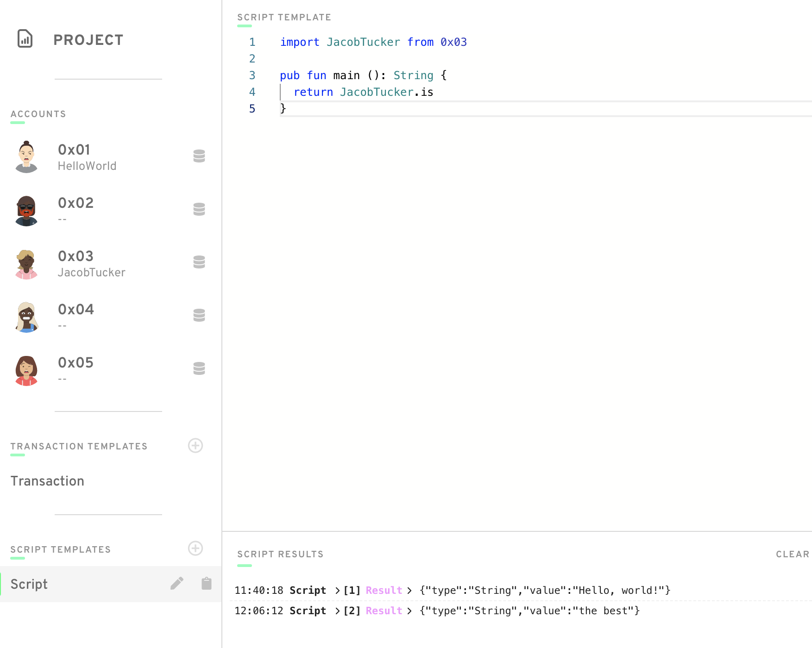This screenshot has height=648, width=812.
Task: Select the 0x03 account avatar
Action: 26,264
